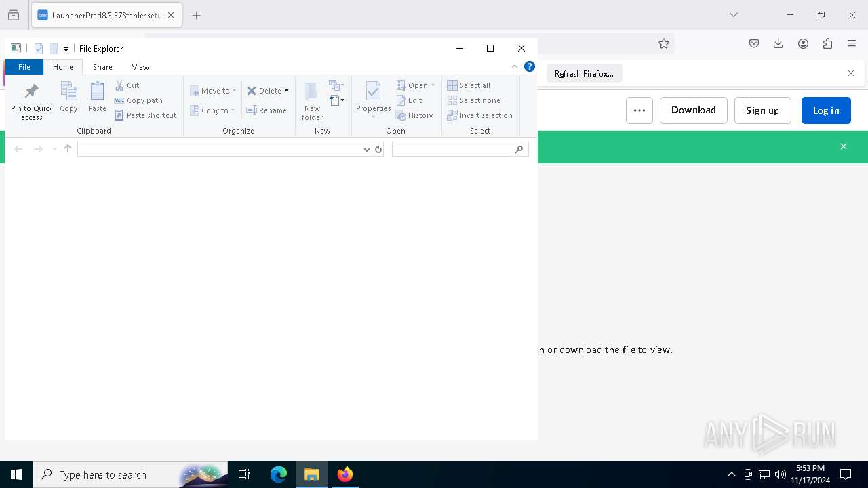Viewport: 868px width, 488px height.
Task: Dismiss the green banner with X
Action: point(844,146)
